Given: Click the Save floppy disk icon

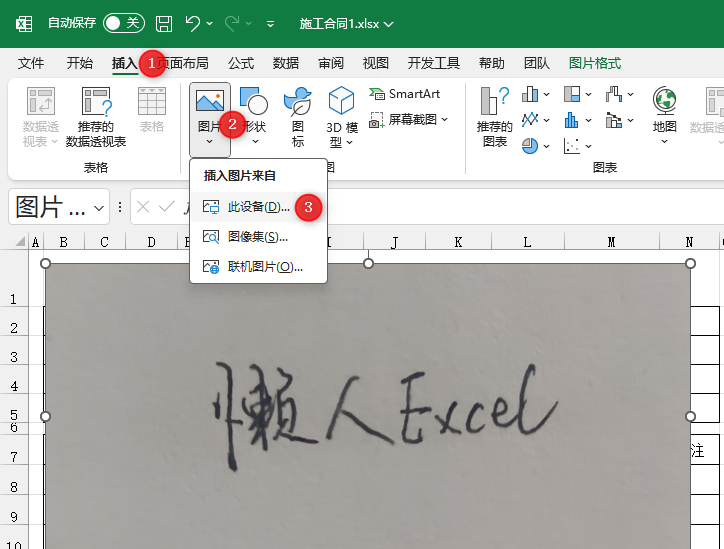Looking at the screenshot, I should click(x=164, y=24).
